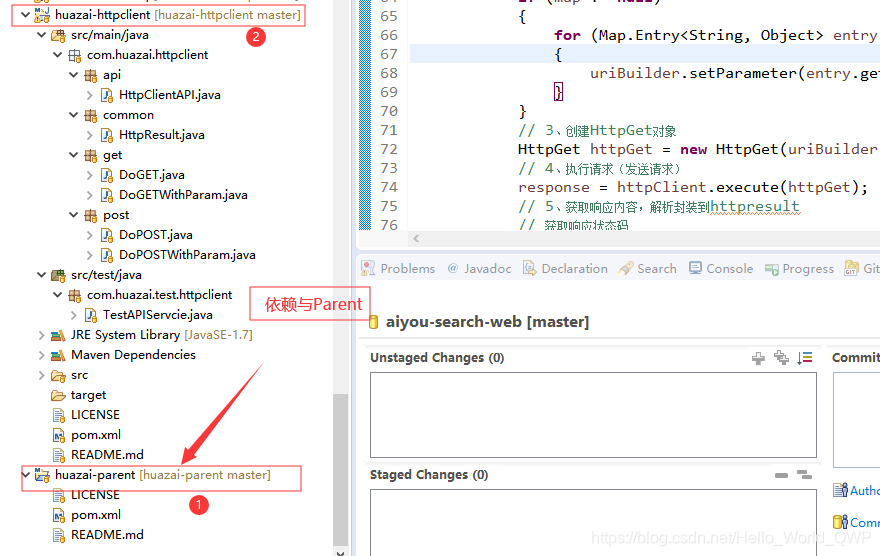Click the unstaged changes sort order icon
Screen dimensions: 880x556
[805, 357]
